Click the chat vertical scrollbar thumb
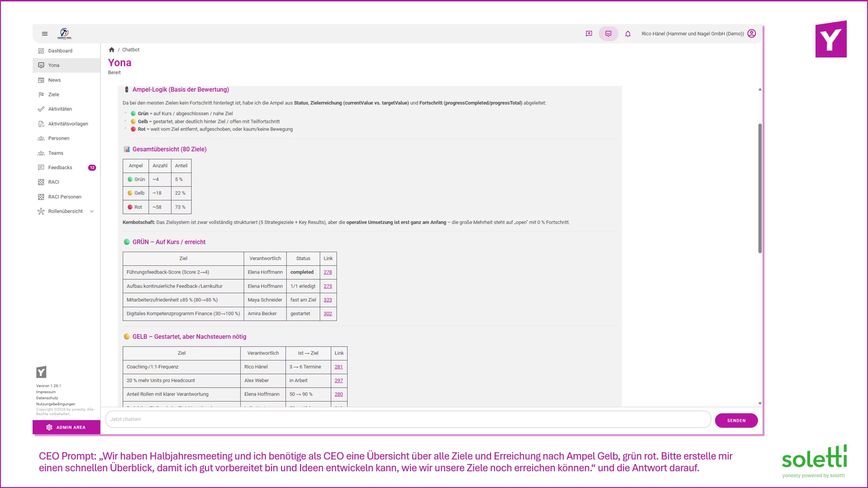The image size is (868, 488). 760,188
